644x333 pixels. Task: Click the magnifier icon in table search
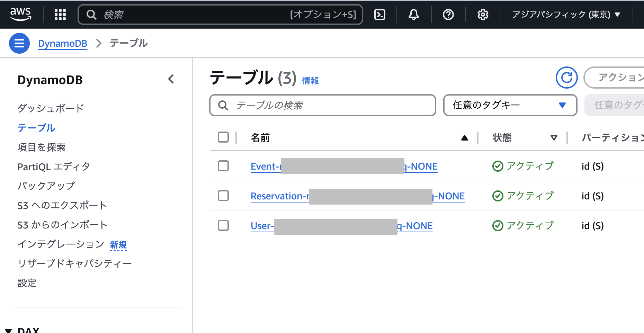[223, 105]
